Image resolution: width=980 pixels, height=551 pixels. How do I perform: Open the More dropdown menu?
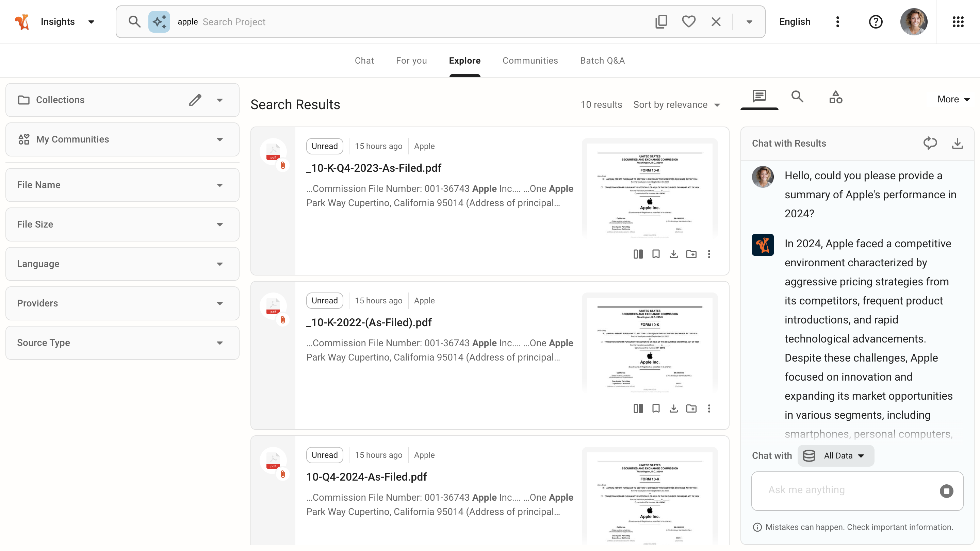pyautogui.click(x=953, y=99)
